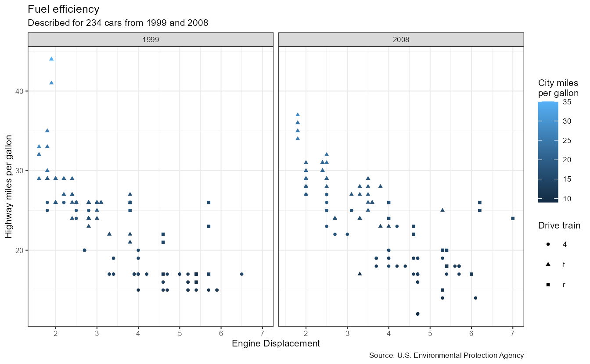
Task: Click the rightmost circle in 2008 at 14 mpg
Action: [475, 298]
